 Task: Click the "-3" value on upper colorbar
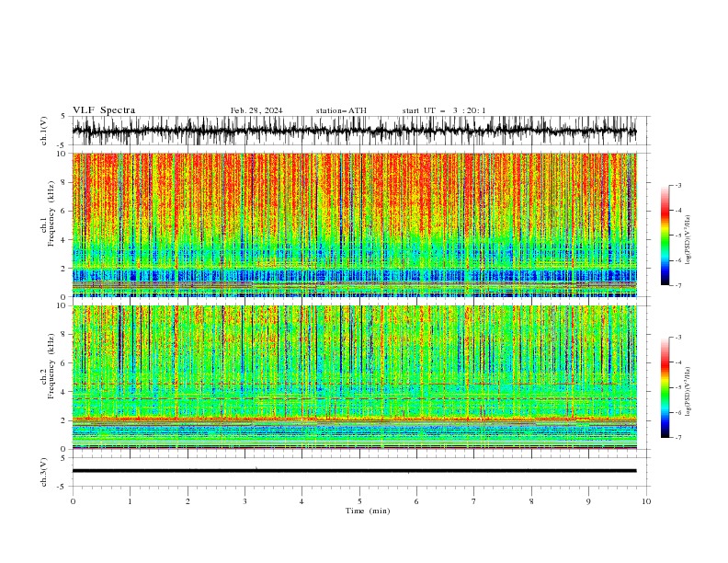pyautogui.click(x=677, y=185)
